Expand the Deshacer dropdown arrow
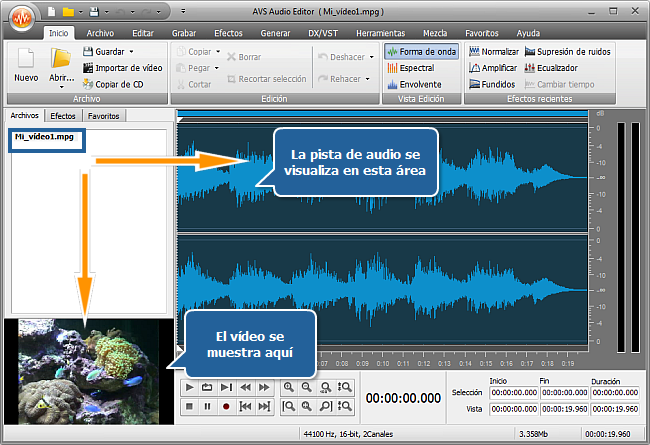Screen dimensions: 650x445 coord(371,57)
